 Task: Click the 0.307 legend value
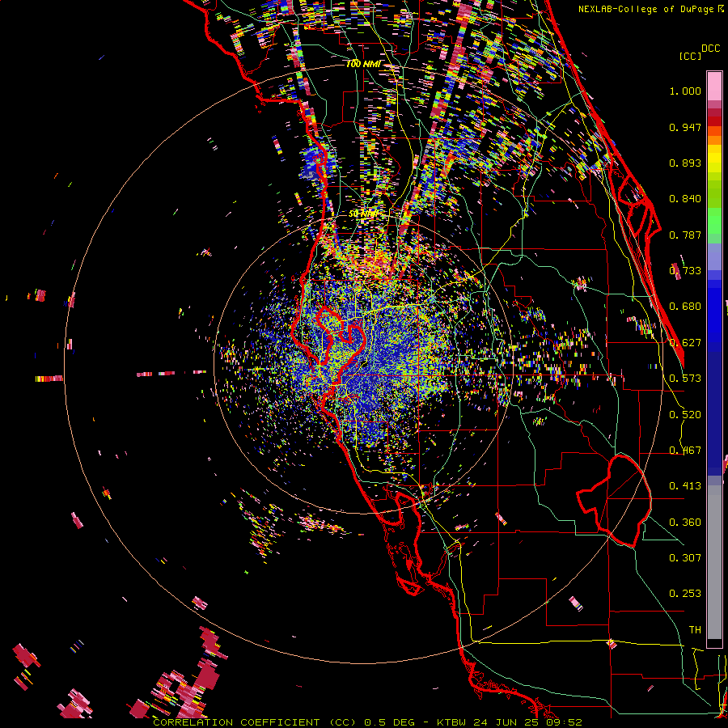[x=685, y=558]
